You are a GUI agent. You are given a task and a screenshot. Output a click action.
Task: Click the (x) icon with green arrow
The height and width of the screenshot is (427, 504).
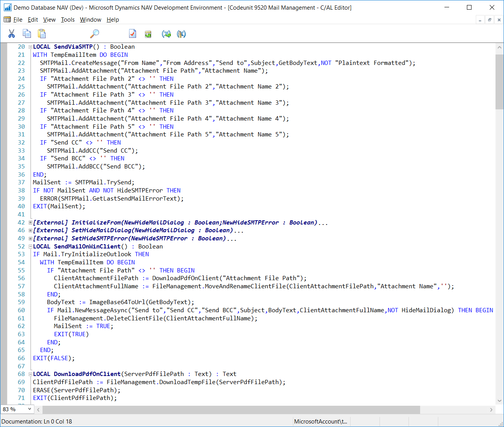pos(166,34)
